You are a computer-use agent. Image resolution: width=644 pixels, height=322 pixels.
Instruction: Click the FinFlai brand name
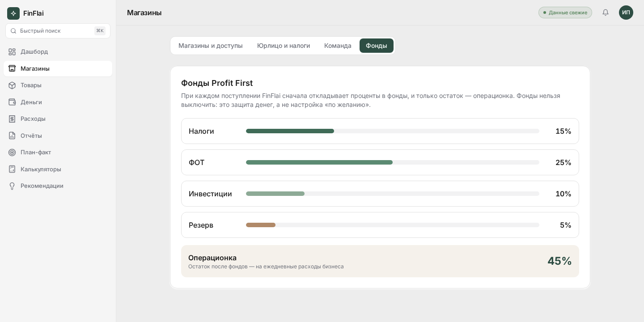tap(34, 13)
